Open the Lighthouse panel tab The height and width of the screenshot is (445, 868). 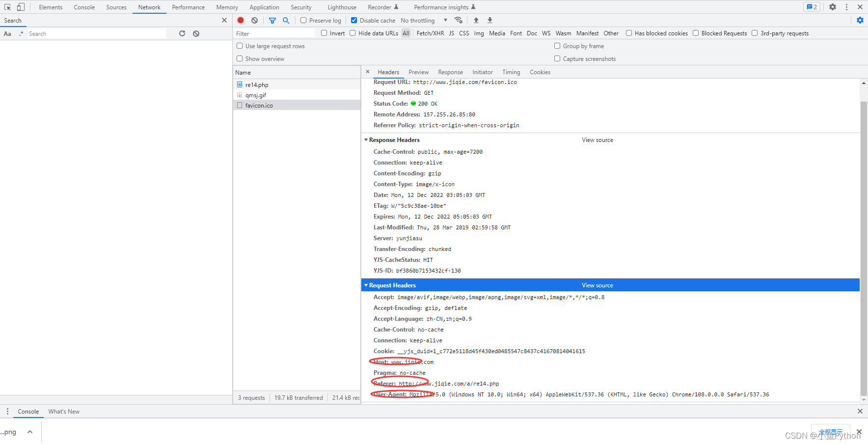tap(342, 7)
